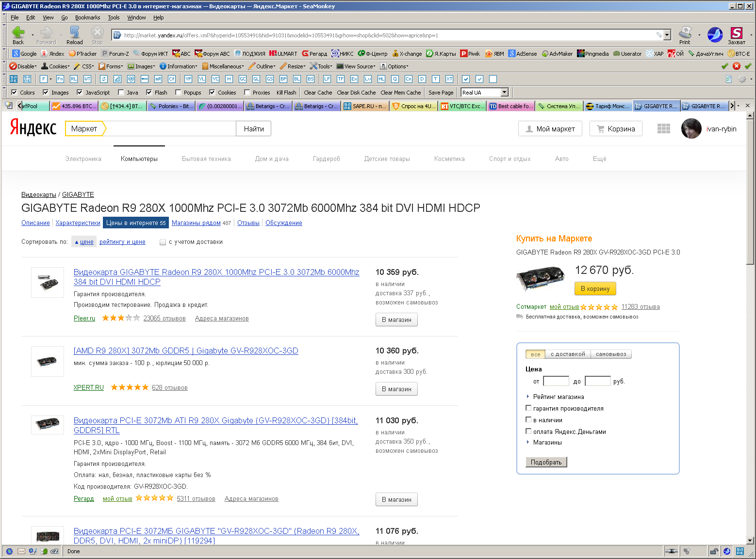Image resolution: width=756 pixels, height=559 pixels.
Task: Toggle the Images checkbox
Action: tap(46, 92)
